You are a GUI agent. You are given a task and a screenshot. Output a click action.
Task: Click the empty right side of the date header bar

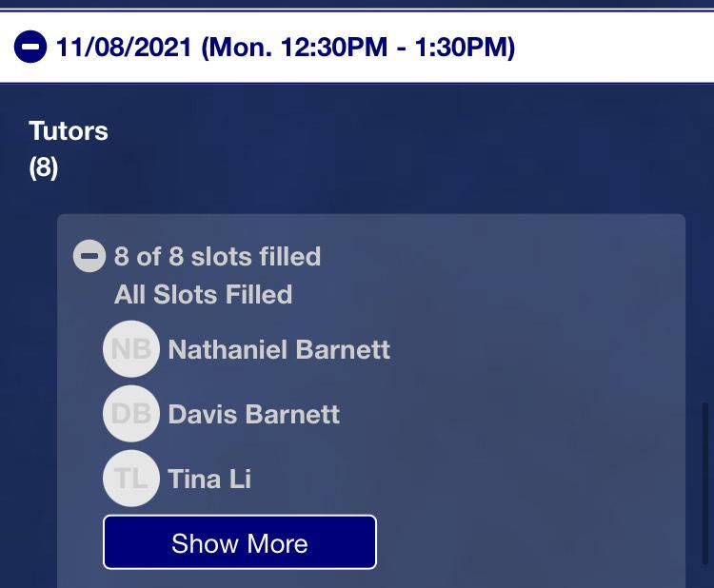click(x=619, y=47)
